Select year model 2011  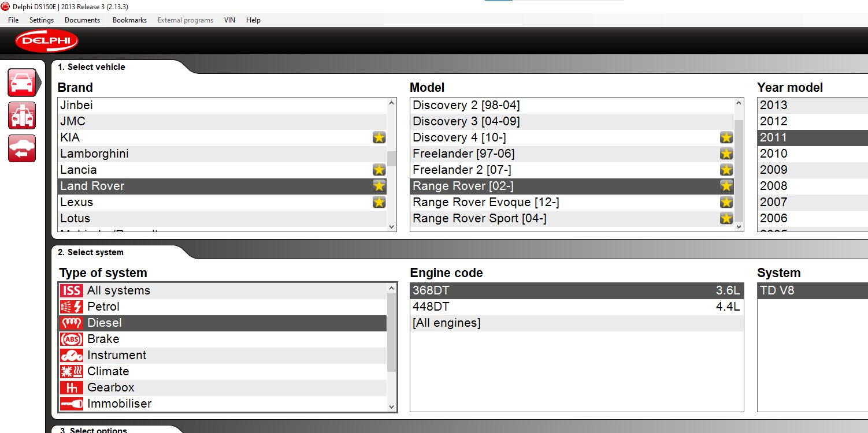click(x=813, y=137)
